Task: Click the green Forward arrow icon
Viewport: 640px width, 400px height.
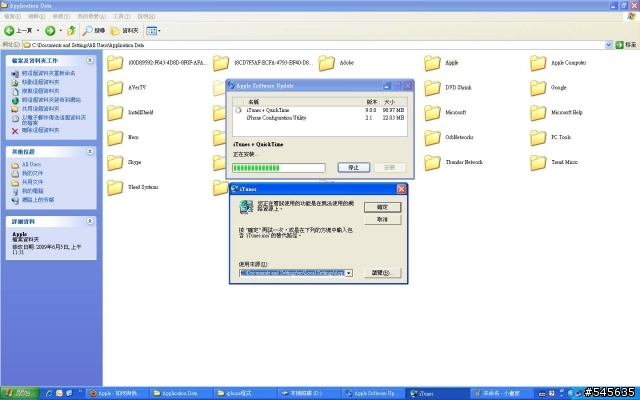Action: click(x=50, y=31)
